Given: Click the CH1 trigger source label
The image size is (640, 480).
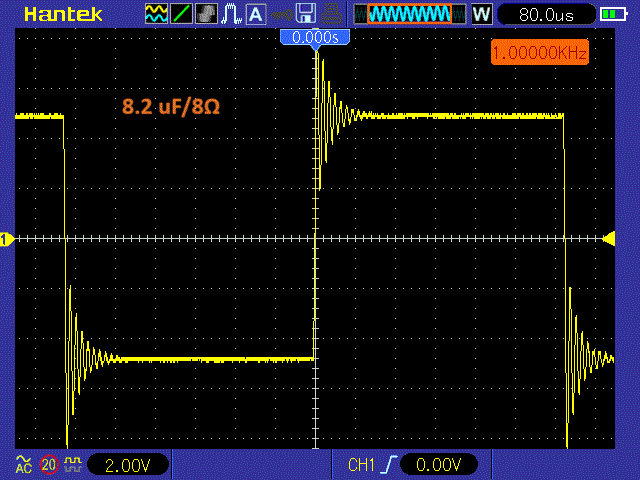Looking at the screenshot, I should pyautogui.click(x=361, y=465).
